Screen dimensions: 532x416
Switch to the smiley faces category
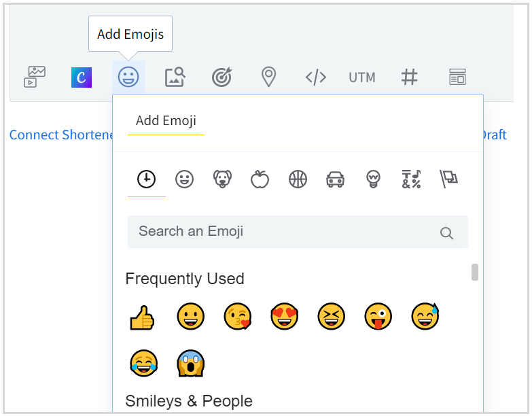pos(184,179)
